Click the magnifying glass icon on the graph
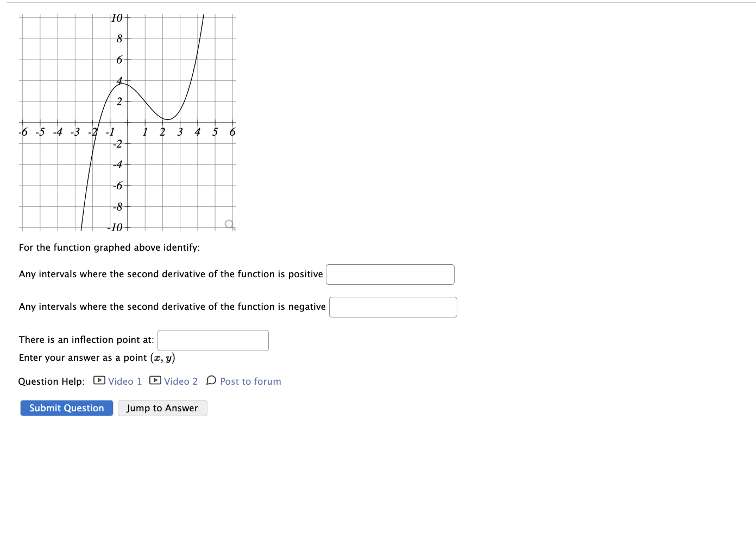 (229, 224)
